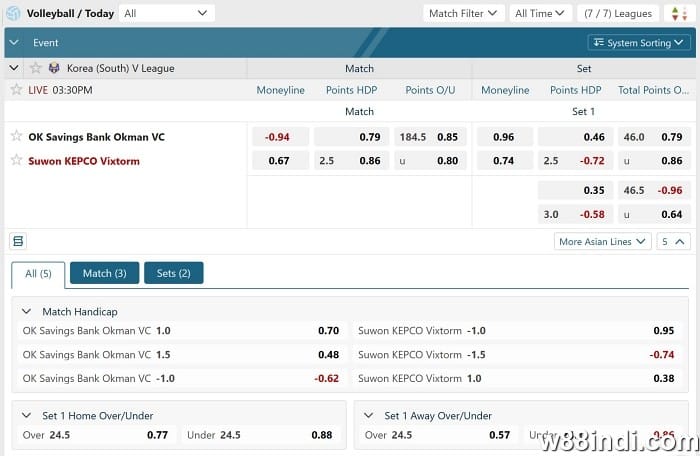The width and height of the screenshot is (700, 456).
Task: Select Set 1 Points HDP odds 0.46
Action: (x=575, y=137)
